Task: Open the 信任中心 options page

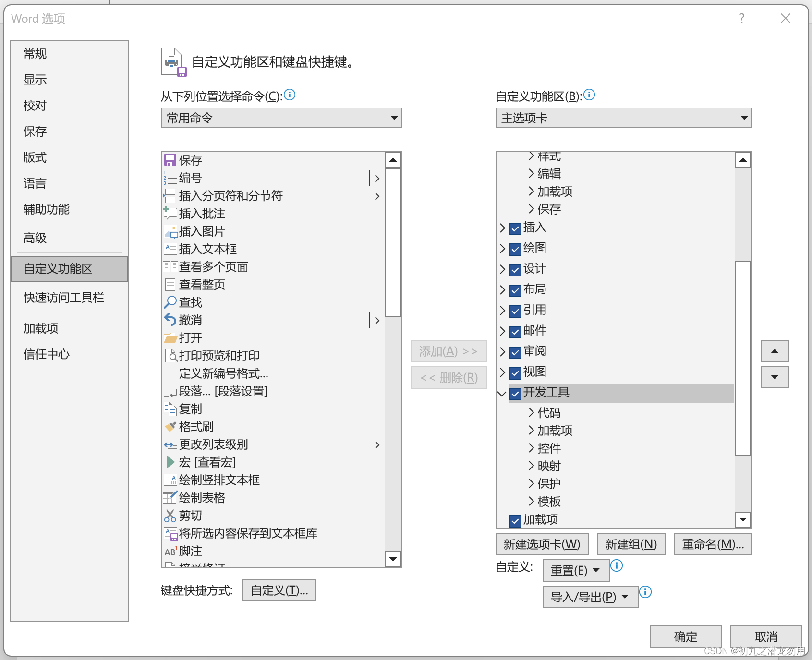Action: coord(70,354)
